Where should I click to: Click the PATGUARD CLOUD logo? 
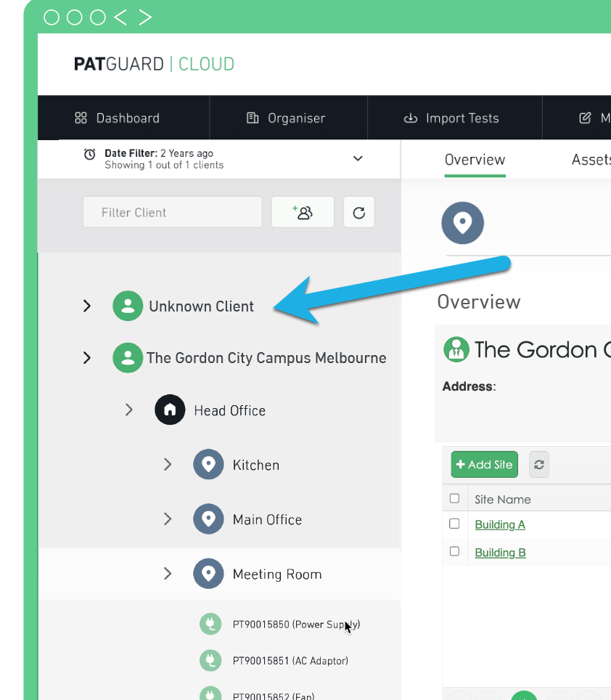pos(155,65)
